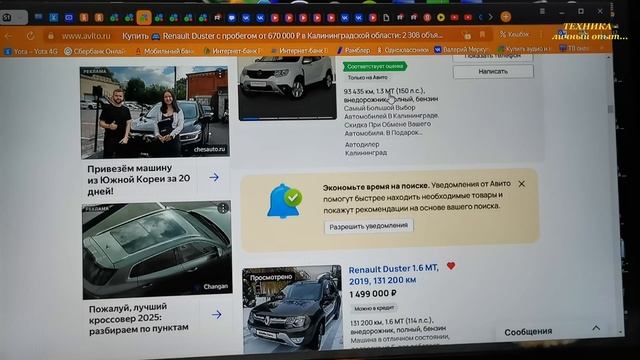
Task: Click the arrow beside Привезём машину ad
Action: coord(214,177)
